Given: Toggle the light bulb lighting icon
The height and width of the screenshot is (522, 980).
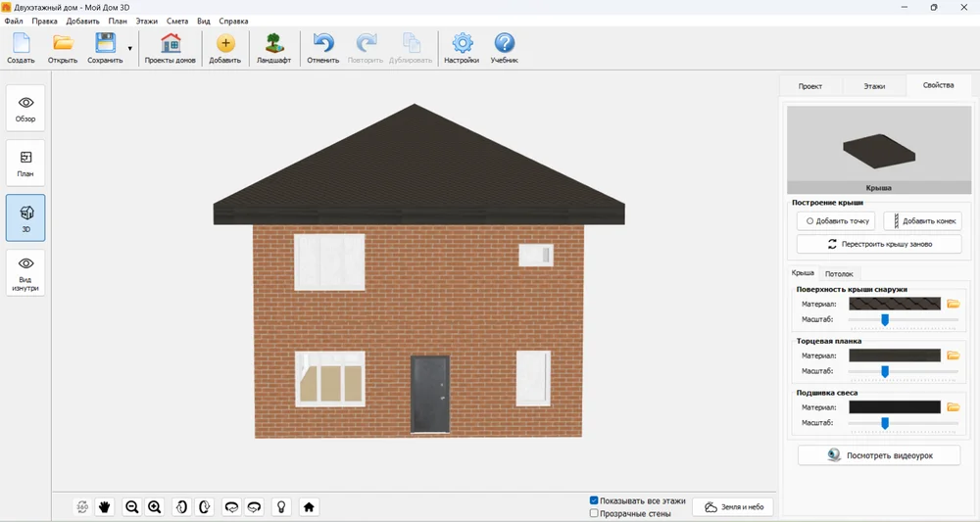Looking at the screenshot, I should tap(282, 507).
